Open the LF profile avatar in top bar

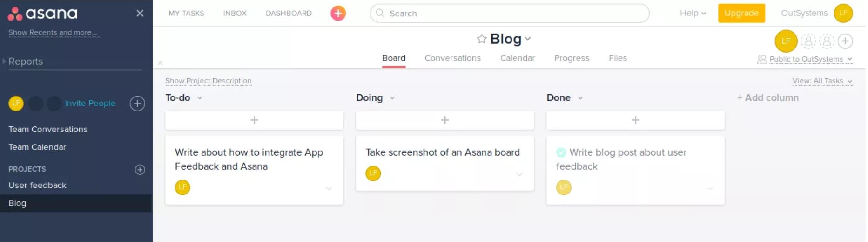click(843, 13)
